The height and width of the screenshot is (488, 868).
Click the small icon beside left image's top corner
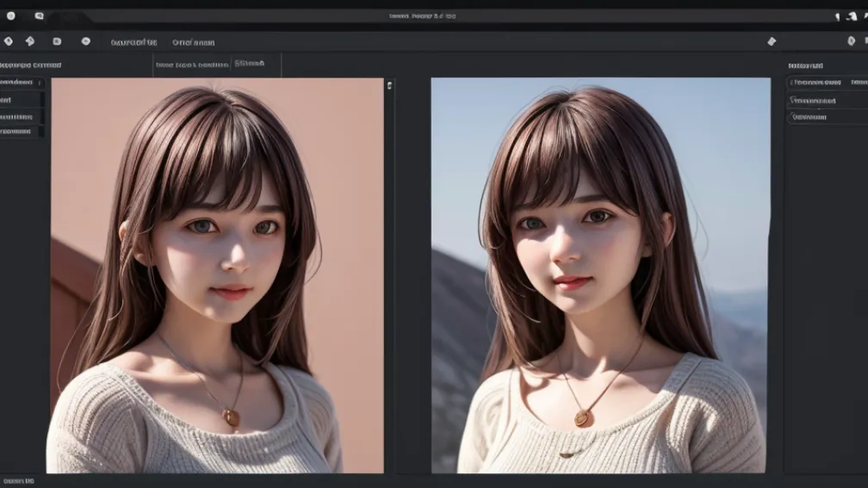click(x=390, y=85)
